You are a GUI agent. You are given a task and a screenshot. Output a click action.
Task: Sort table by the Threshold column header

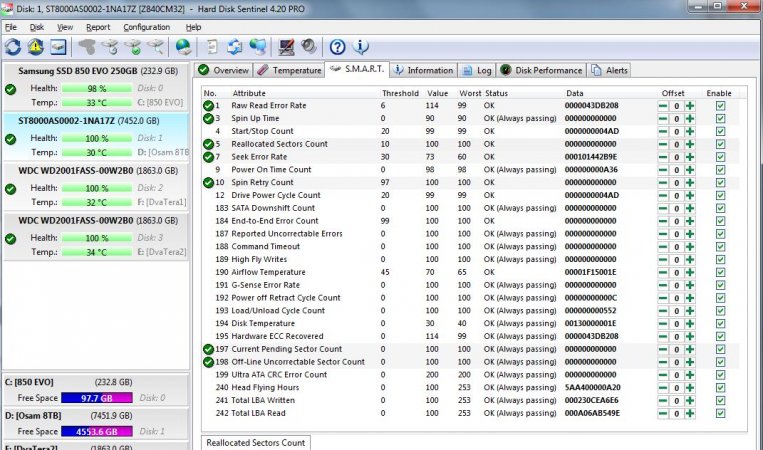tap(400, 93)
